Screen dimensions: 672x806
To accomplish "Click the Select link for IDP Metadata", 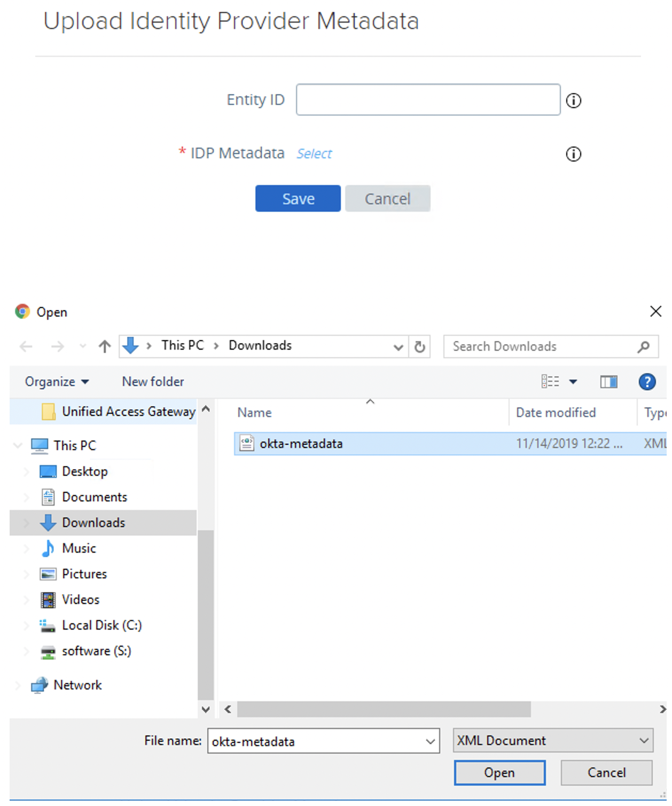I will point(314,154).
